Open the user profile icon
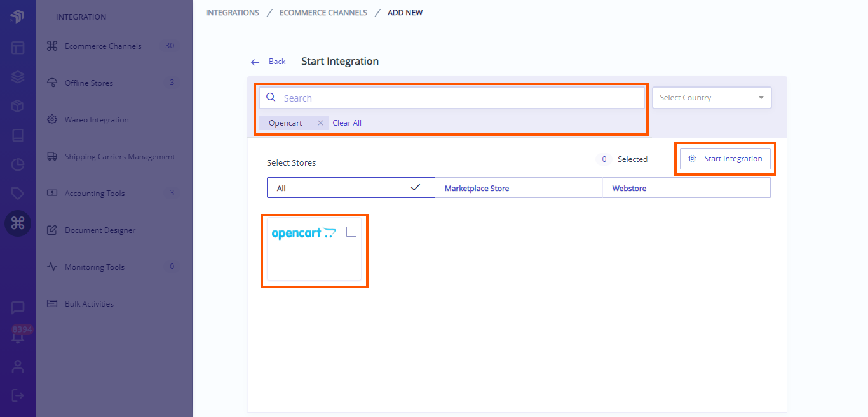This screenshot has width=868, height=417. 18,366
